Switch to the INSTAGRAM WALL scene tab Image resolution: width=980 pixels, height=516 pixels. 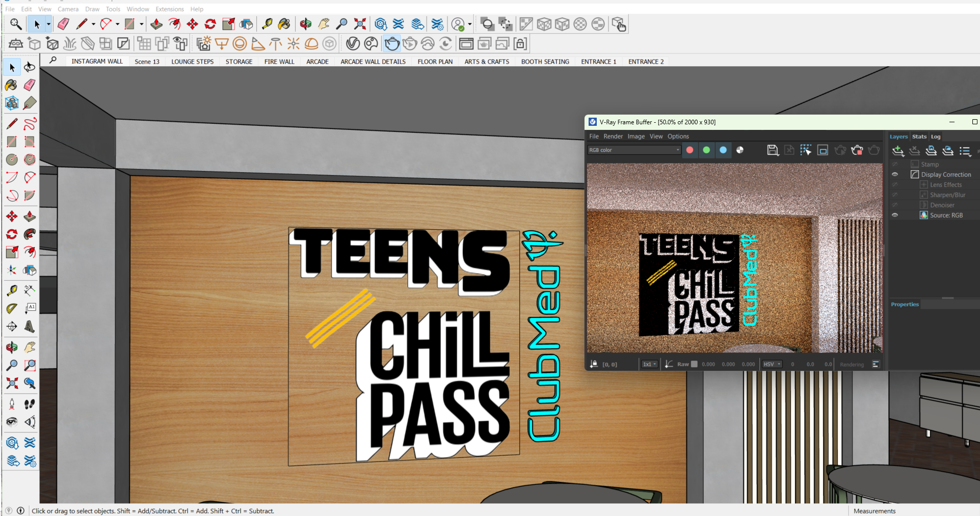97,61
